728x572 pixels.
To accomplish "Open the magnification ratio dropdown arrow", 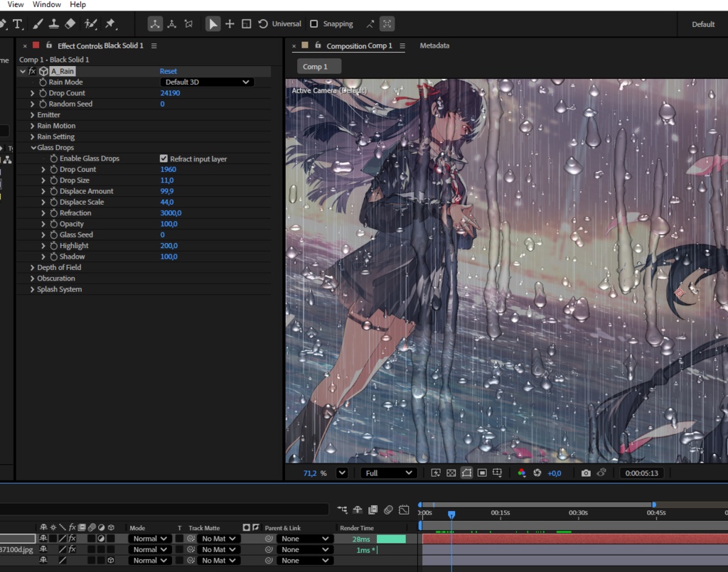I will 342,473.
